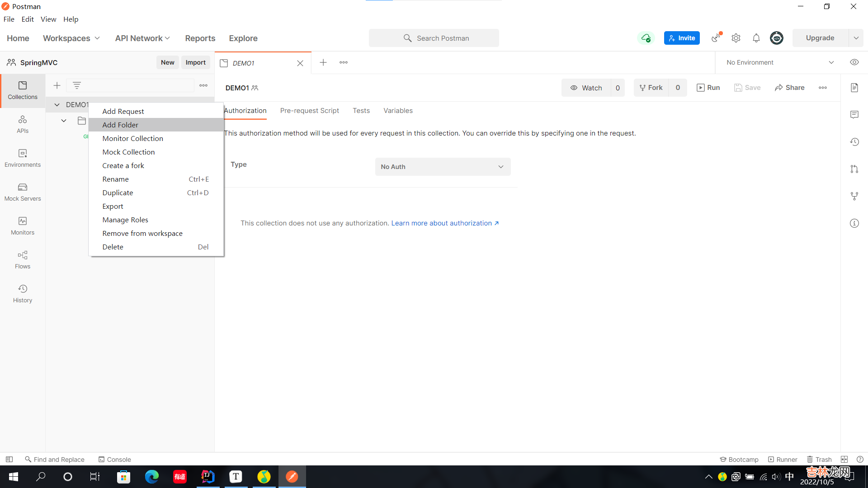Collapse the DEMO1 collection tree
Viewport: 868px width, 488px height.
[57, 104]
